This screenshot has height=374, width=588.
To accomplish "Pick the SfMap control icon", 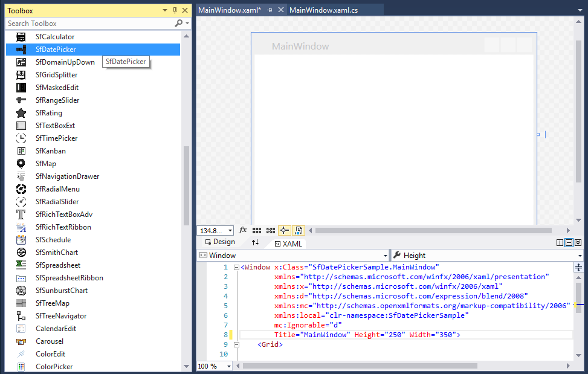I will coord(21,164).
